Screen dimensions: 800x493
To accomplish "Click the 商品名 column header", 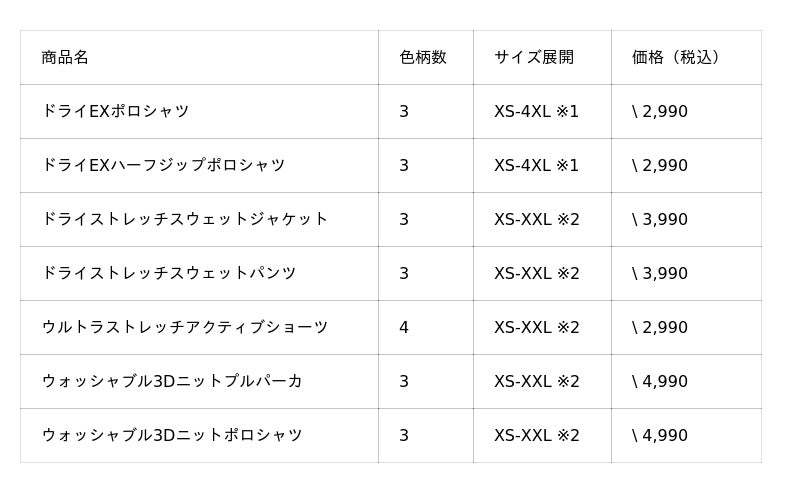I will pos(65,57).
